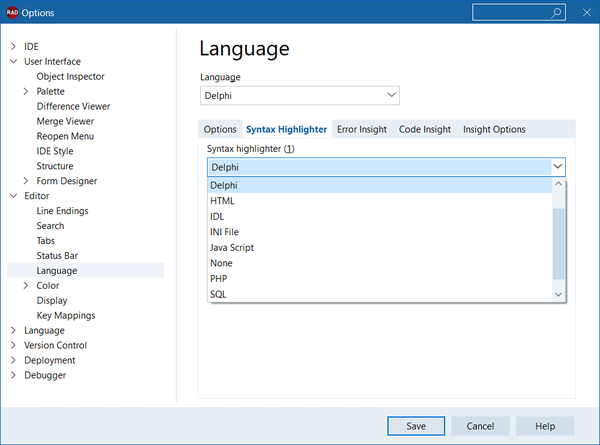Click the Save button
600x445 pixels.
(416, 426)
